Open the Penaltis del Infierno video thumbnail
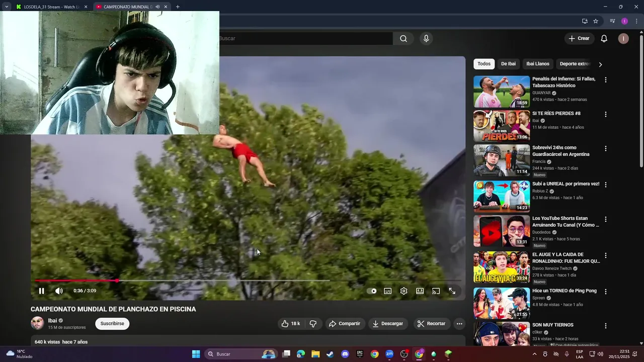This screenshot has height=362, width=644. (502, 92)
